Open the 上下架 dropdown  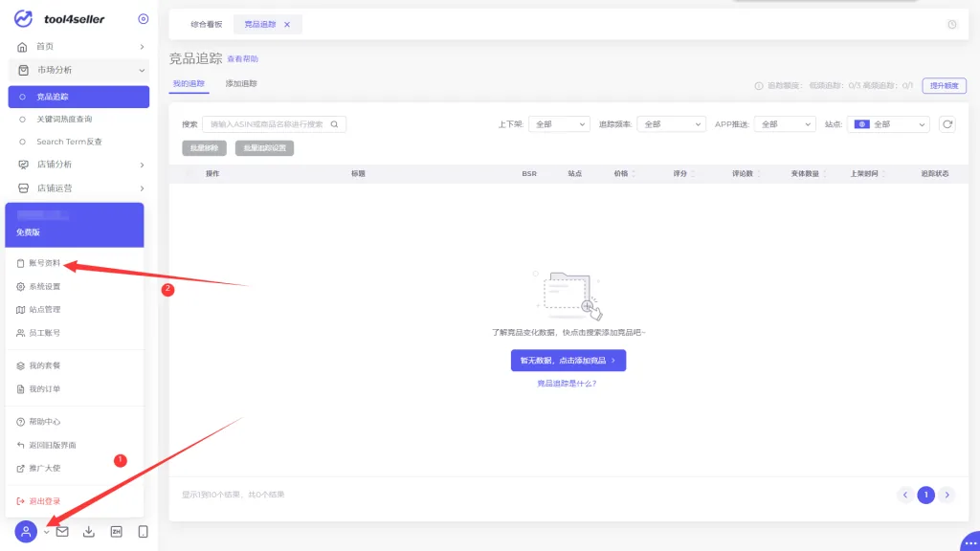coord(559,124)
